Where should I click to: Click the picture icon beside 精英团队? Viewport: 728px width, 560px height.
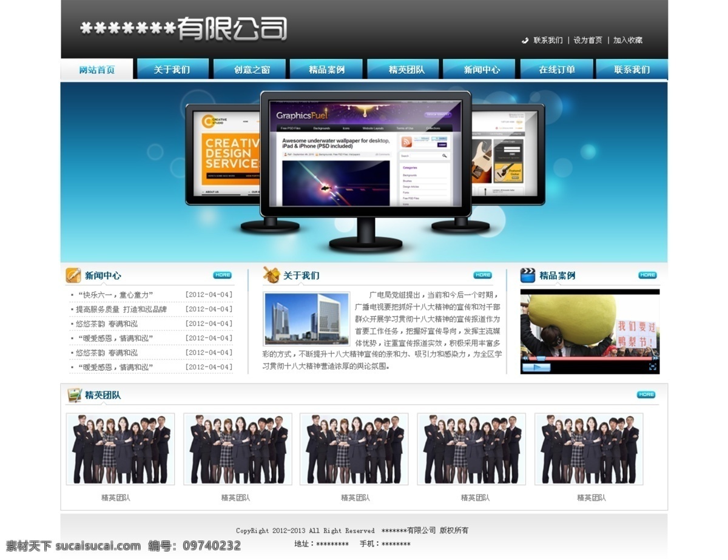(x=75, y=395)
